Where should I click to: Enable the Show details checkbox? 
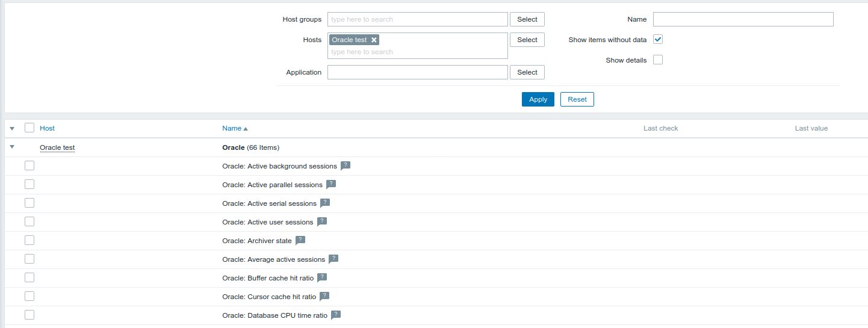pyautogui.click(x=658, y=60)
